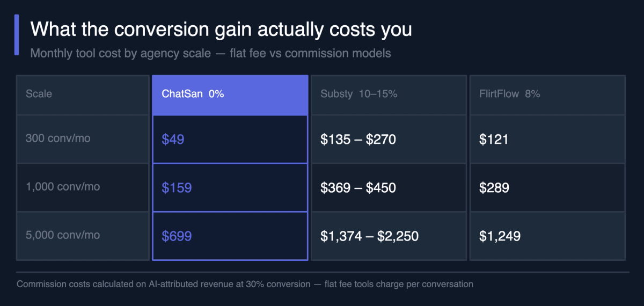Click the purple accent bar beside title
The height and width of the screenshot is (306, 644).
(16, 35)
